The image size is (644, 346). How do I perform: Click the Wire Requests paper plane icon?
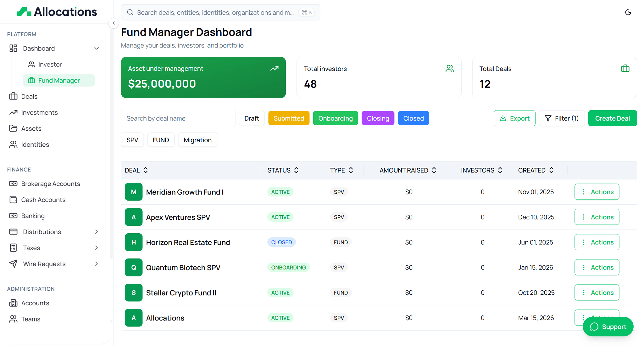(x=13, y=264)
